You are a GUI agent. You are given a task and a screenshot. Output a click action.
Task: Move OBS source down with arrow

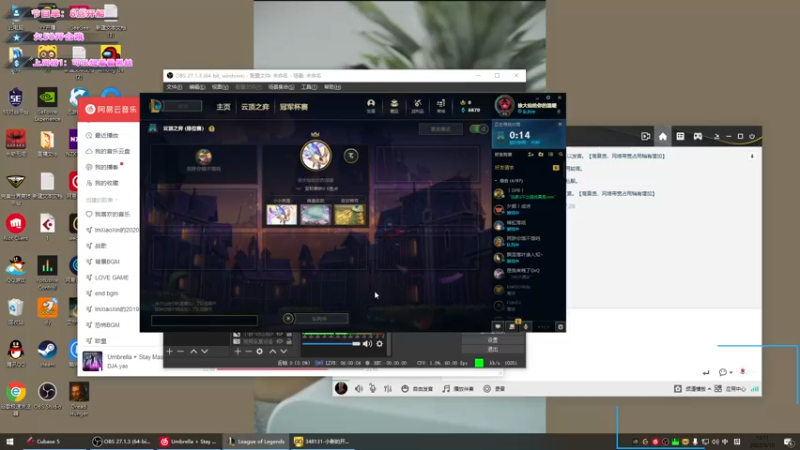tap(284, 351)
